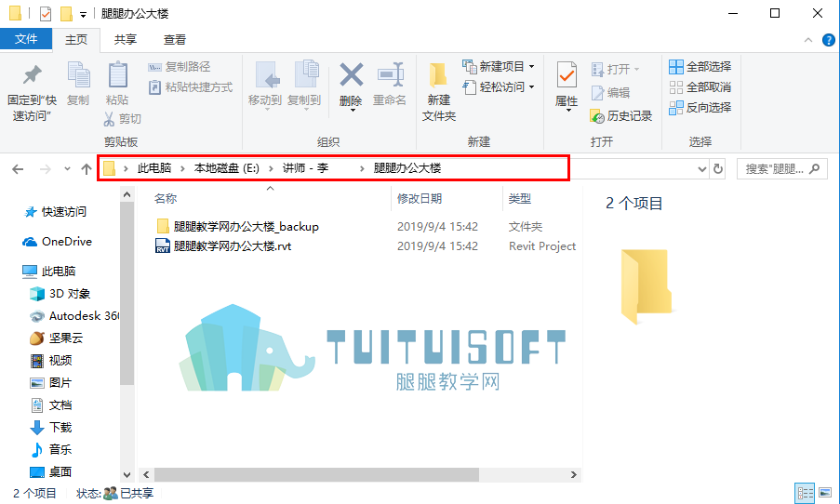This screenshot has height=504, width=840.
Task: Select Paste shortcut (粘贴快捷方式)
Action: 191,86
